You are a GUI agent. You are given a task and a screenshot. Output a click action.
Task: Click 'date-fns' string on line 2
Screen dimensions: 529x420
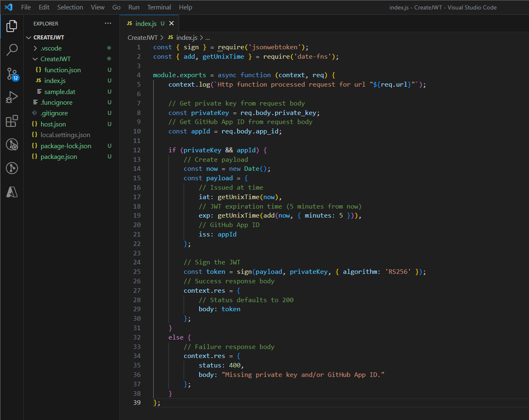313,56
